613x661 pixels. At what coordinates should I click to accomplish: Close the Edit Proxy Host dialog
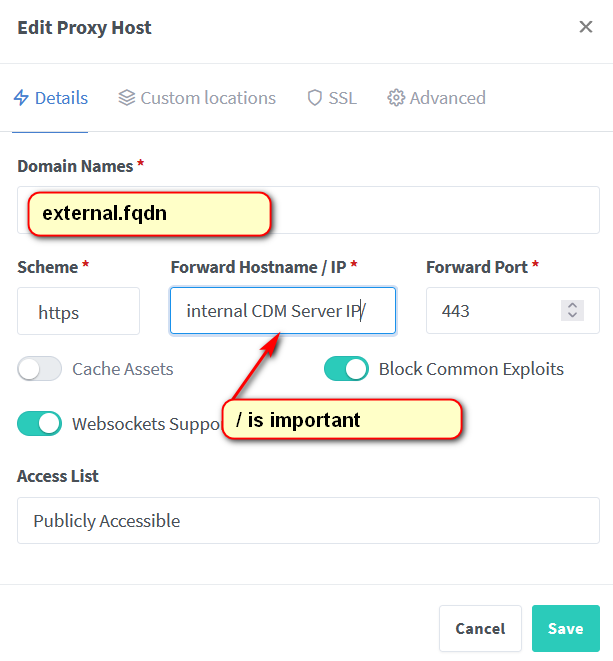(x=586, y=27)
